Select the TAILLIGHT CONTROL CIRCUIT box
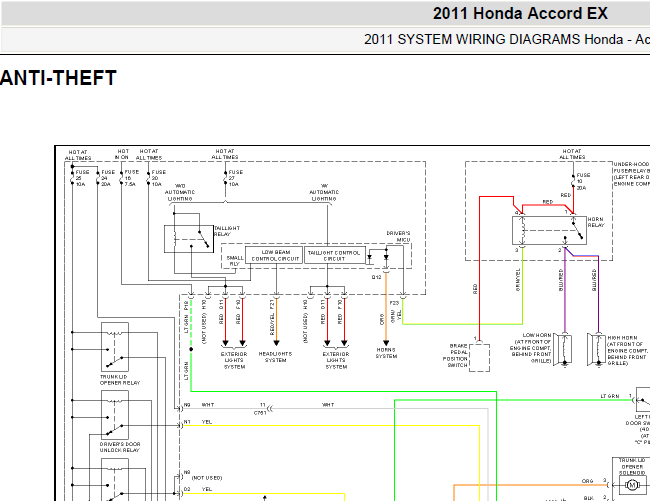 pos(334,255)
